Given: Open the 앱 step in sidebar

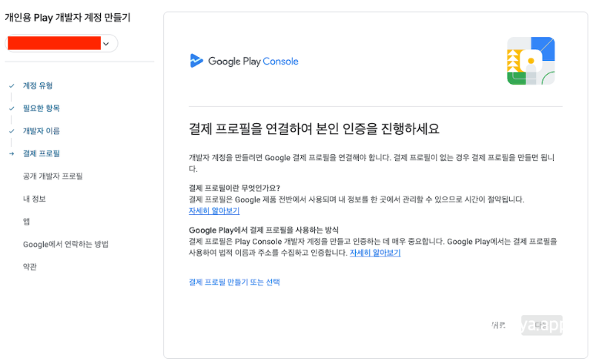Looking at the screenshot, I should click(x=26, y=222).
